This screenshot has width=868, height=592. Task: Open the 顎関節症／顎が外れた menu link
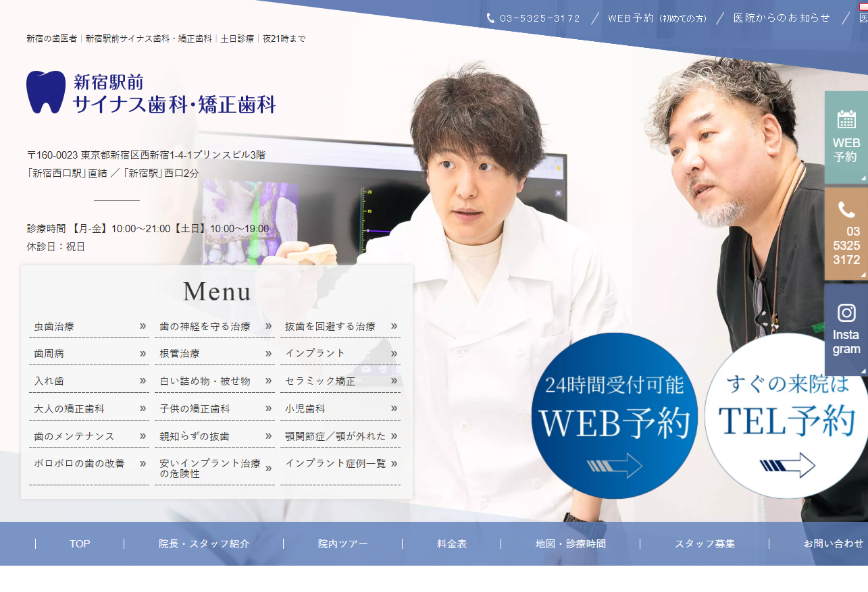(336, 437)
